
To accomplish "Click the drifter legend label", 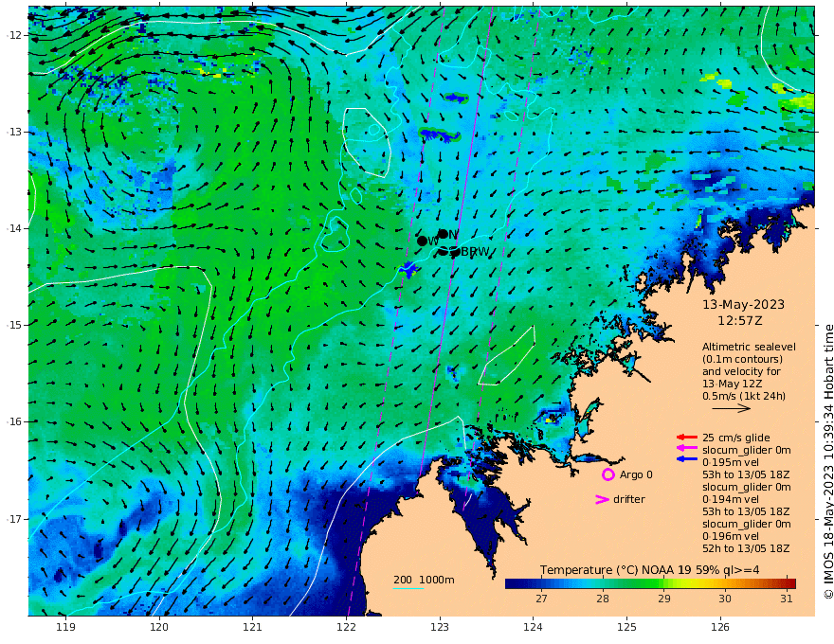I will [x=629, y=499].
